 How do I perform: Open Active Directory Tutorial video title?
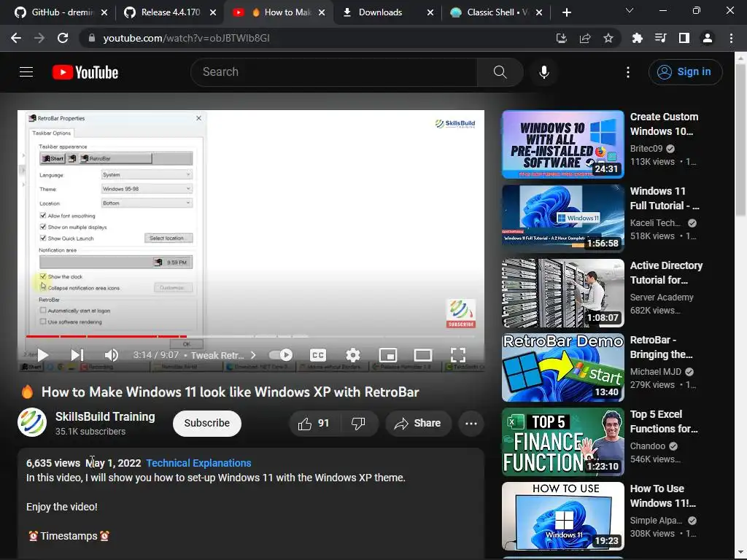(x=666, y=273)
